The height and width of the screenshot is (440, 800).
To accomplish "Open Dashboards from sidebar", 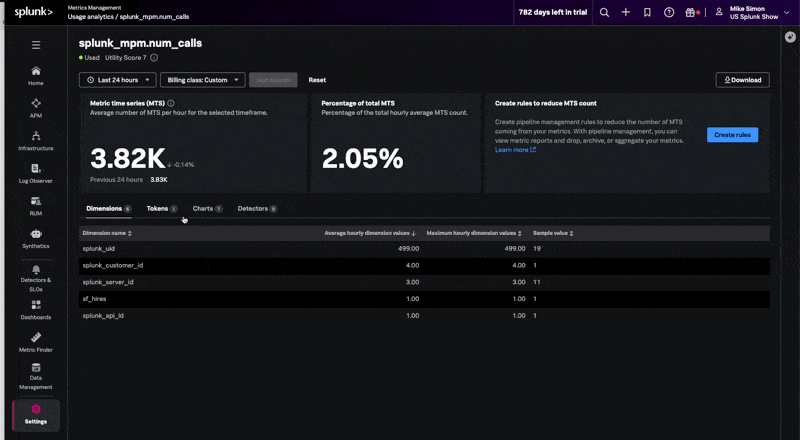I will coord(36,310).
